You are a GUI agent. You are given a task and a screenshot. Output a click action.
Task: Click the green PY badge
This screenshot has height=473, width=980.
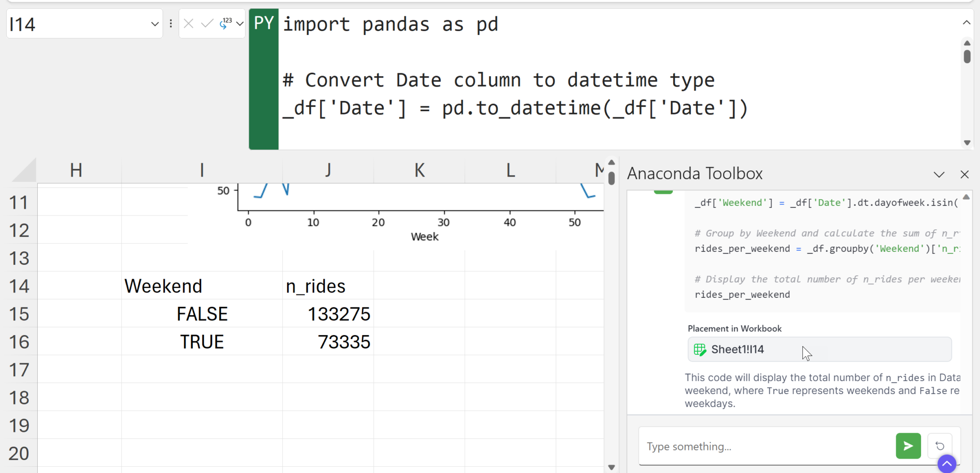coord(264,23)
